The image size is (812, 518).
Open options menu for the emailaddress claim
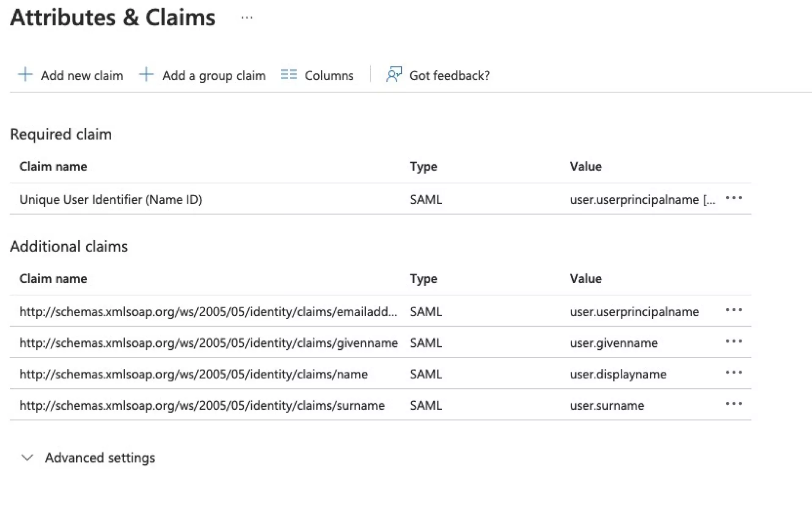(734, 311)
